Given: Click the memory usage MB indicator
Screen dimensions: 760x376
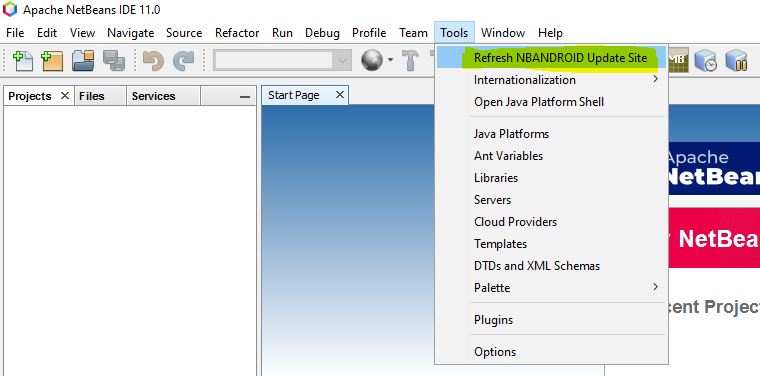Looking at the screenshot, I should click(x=679, y=61).
